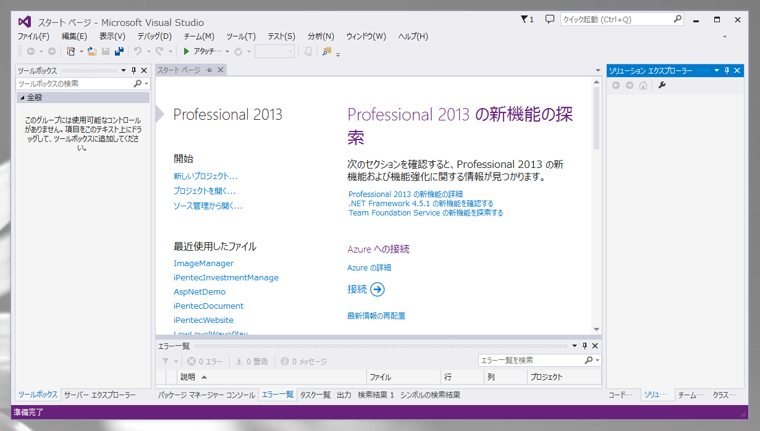Viewport: 760px width, 431px height.
Task: Click the Undo toolbar icon
Action: click(x=138, y=51)
